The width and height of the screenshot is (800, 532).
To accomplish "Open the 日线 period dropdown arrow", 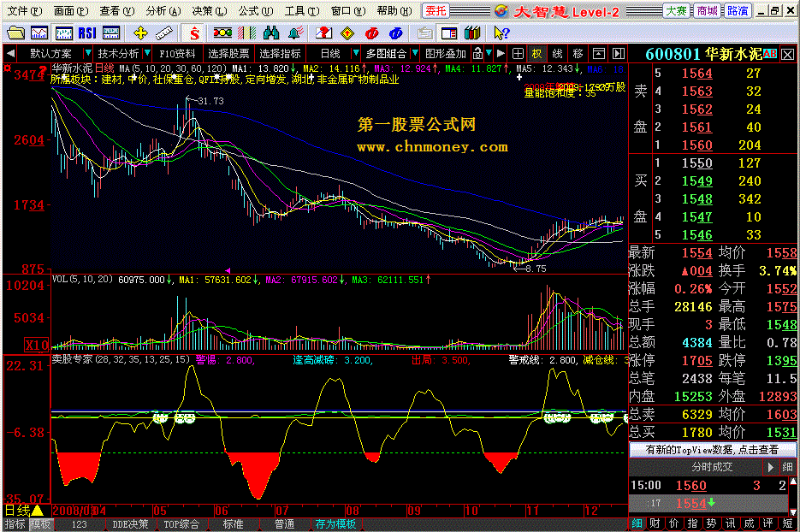I will tap(356, 53).
